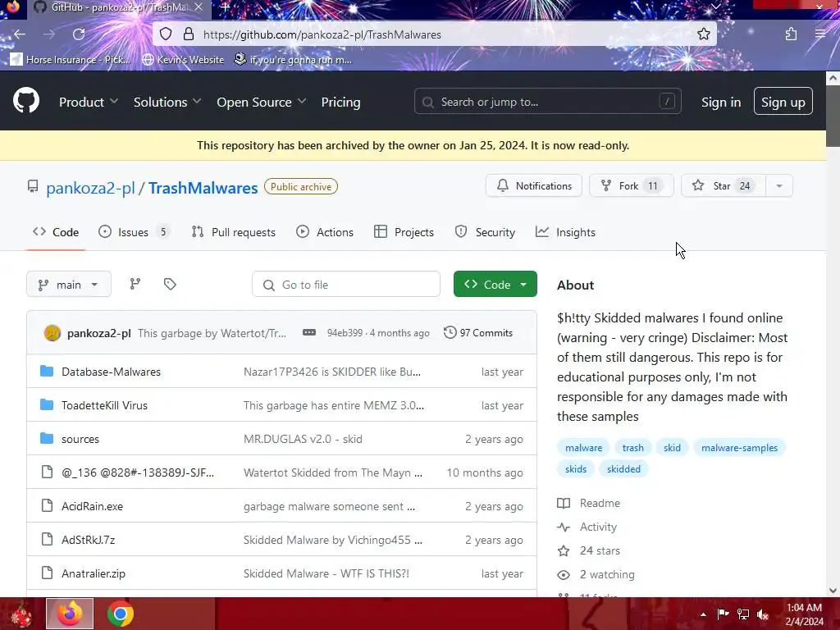840x630 pixels.
Task: Click the skidded topic tag
Action: [x=623, y=468]
